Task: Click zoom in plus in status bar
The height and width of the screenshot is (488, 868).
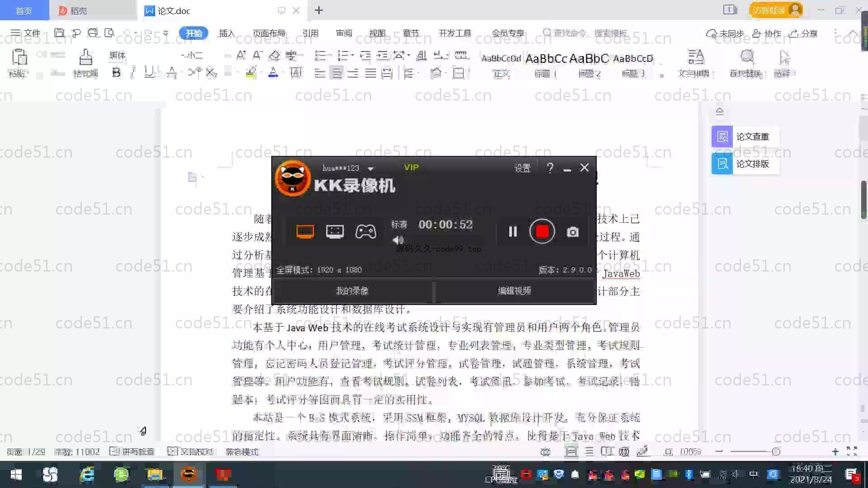Action: (835, 451)
